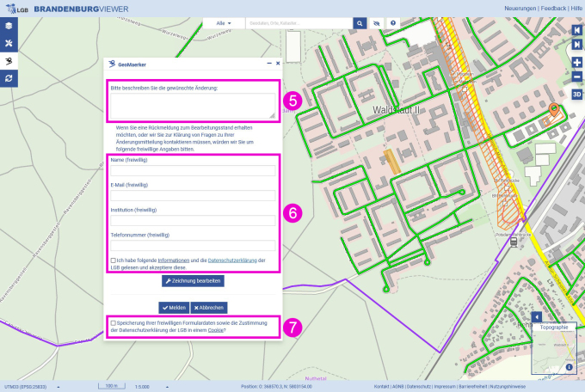Open the search help question mark
The image size is (585, 392).
[393, 23]
